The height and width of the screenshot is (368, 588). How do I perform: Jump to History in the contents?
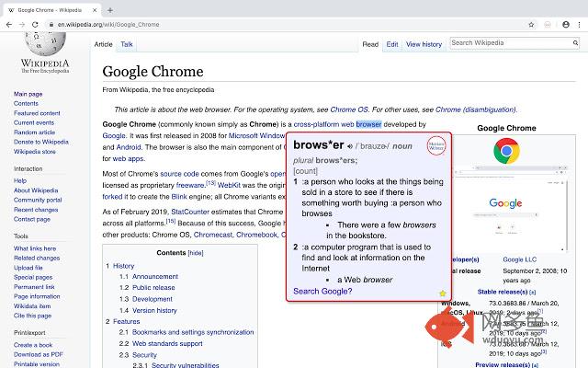123,266
